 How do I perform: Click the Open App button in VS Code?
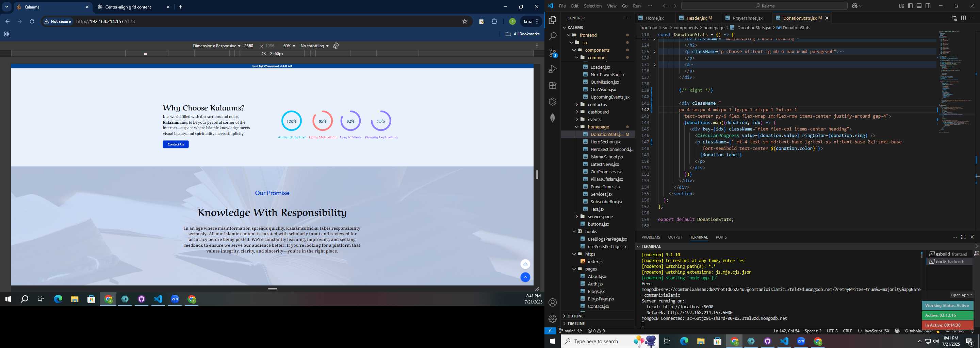point(961,295)
